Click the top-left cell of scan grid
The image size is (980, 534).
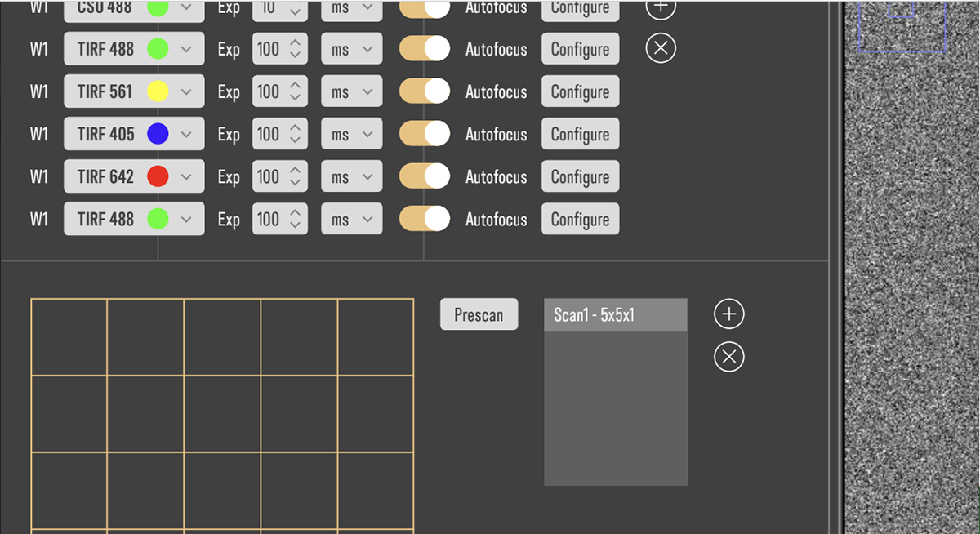pyautogui.click(x=69, y=337)
